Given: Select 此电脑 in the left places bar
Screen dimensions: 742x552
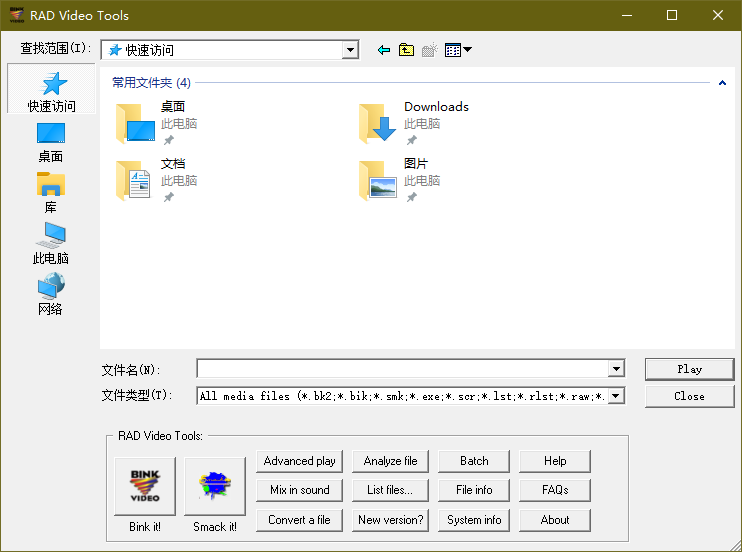Looking at the screenshot, I should tap(51, 243).
